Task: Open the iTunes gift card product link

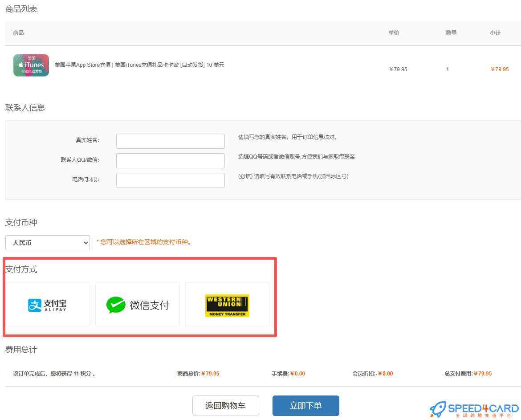Action: [134, 65]
